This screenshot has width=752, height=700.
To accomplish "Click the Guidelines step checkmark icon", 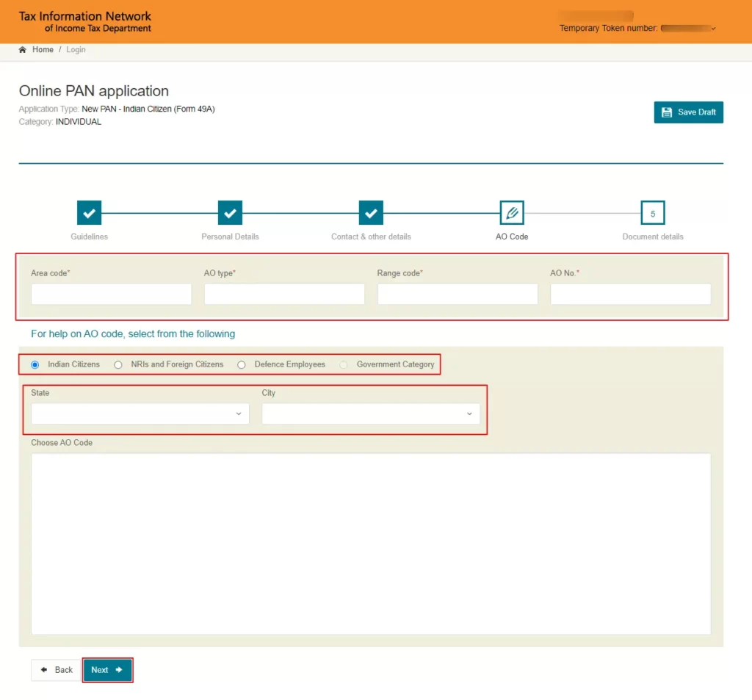I will (x=89, y=213).
